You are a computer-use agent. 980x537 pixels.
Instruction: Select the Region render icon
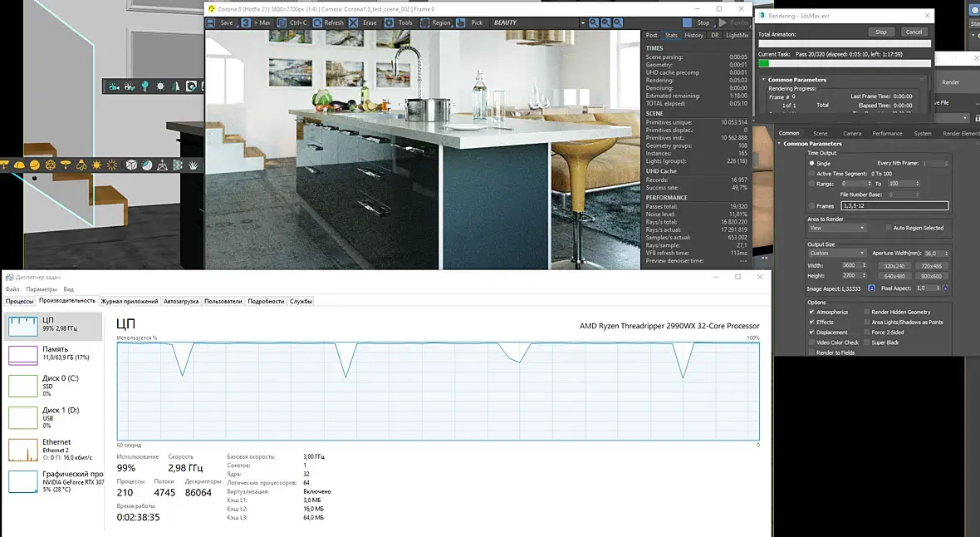click(x=424, y=22)
